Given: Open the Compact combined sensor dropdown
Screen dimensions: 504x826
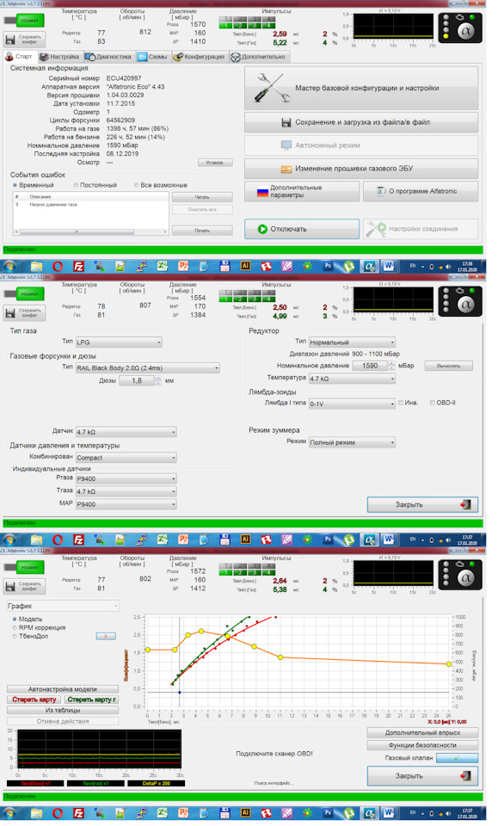Looking at the screenshot, I should [126, 458].
